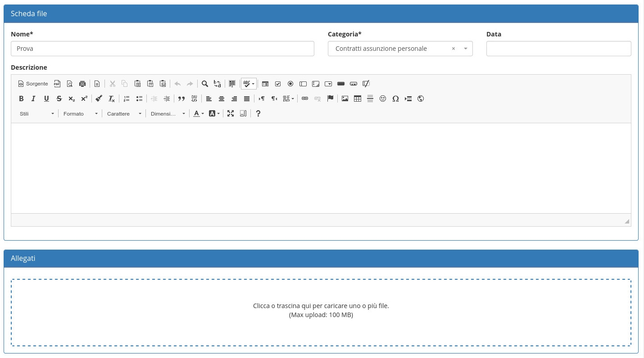The image size is (644, 358).
Task: Open the text color picker
Action: coord(198,114)
